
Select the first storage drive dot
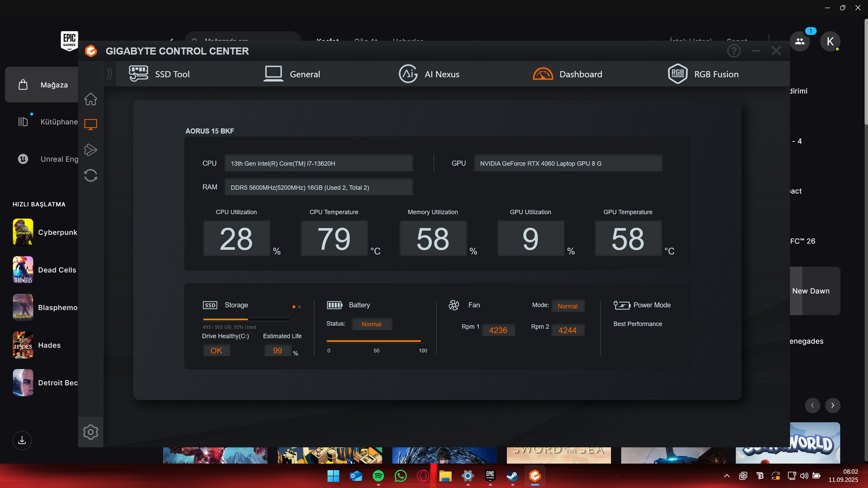(294, 307)
